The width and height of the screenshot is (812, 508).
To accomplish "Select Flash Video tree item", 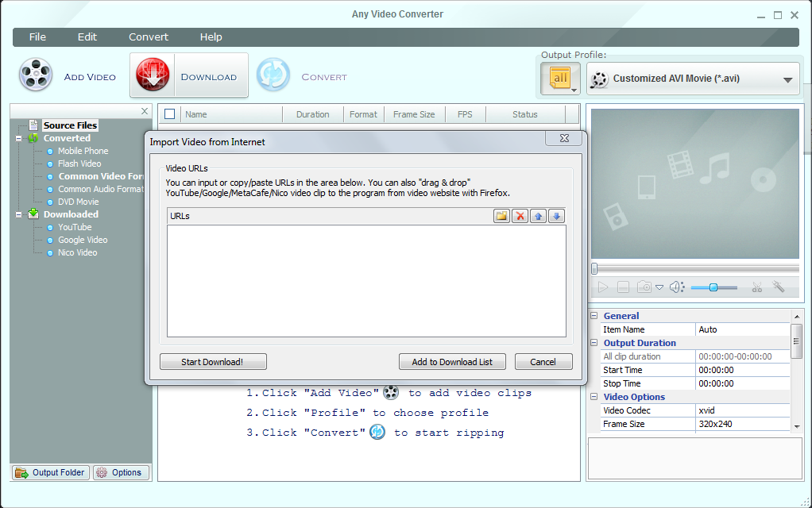I will click(x=79, y=164).
